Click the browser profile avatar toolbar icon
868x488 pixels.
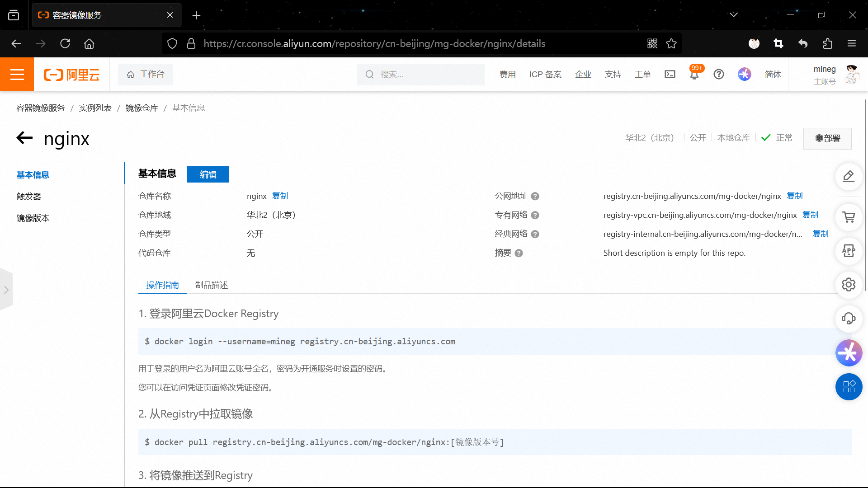pyautogui.click(x=754, y=43)
